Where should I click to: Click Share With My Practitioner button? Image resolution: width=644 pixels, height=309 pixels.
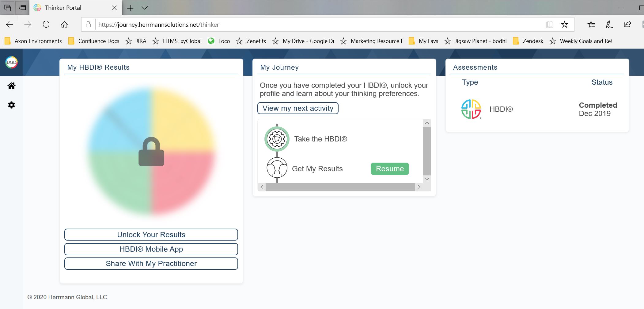tap(151, 264)
